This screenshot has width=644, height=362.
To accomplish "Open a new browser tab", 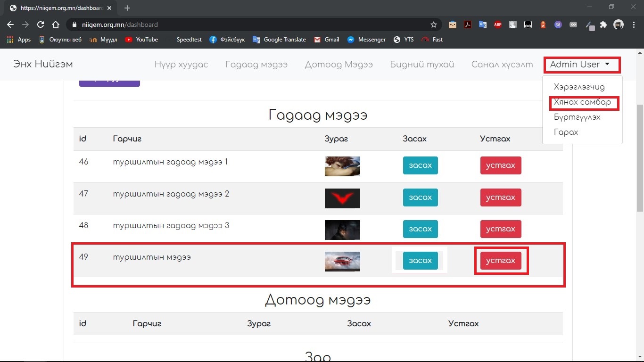I will point(127,8).
